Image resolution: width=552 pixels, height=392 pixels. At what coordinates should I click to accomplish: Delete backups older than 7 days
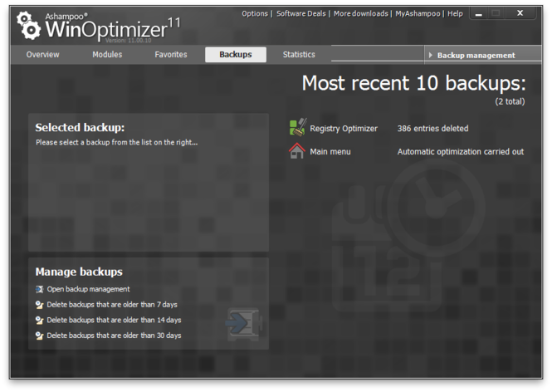tap(112, 305)
